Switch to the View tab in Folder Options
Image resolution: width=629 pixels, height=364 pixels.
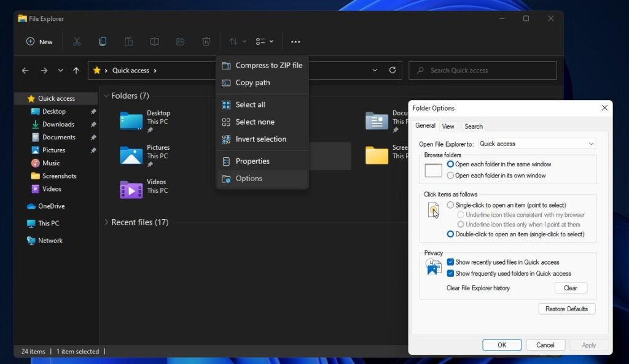tap(448, 126)
